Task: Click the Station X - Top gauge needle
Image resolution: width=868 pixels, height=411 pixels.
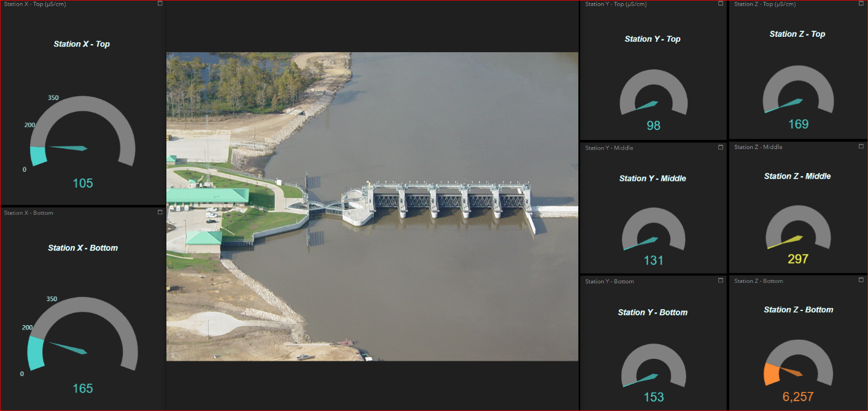Action: pyautogui.click(x=68, y=148)
